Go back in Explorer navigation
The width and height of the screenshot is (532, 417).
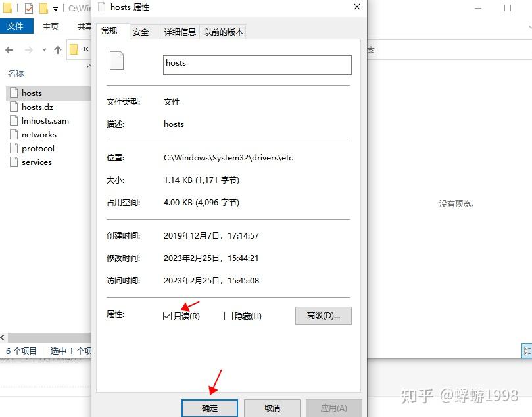(9, 50)
